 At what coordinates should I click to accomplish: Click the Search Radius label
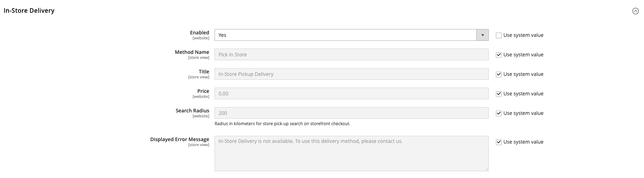(x=192, y=111)
